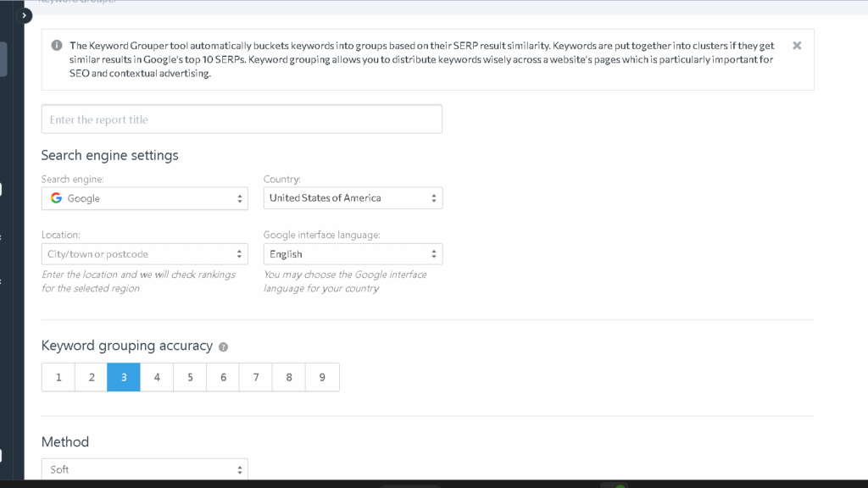This screenshot has height=488, width=868.
Task: Select grouping accuracy 8
Action: 289,377
